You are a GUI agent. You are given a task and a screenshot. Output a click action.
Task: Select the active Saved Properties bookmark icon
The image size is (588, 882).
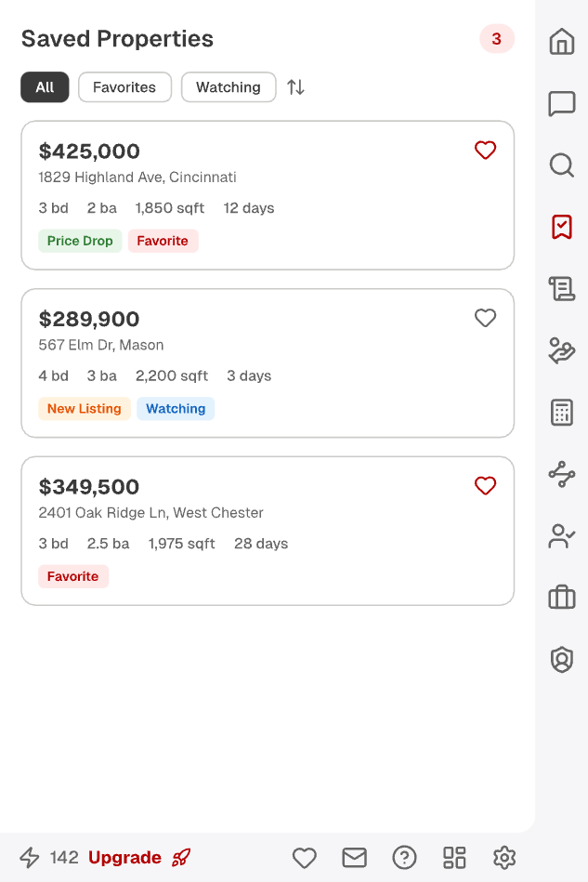(562, 227)
